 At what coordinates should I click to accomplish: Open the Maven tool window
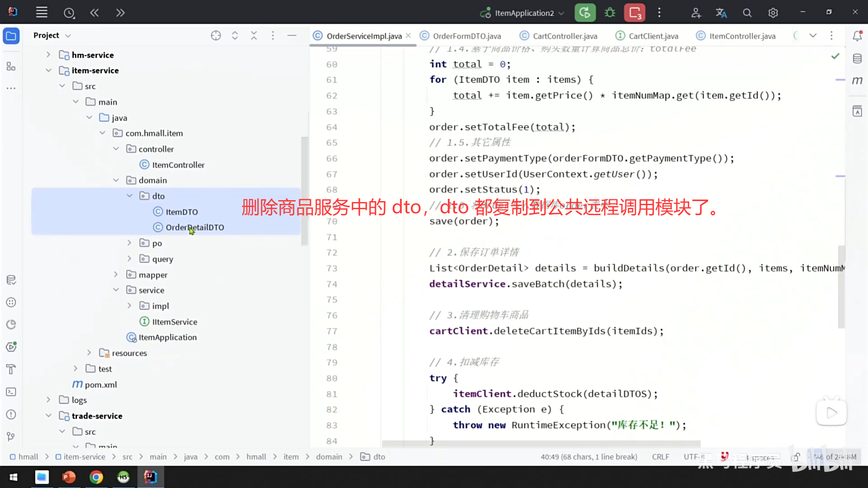point(857,81)
